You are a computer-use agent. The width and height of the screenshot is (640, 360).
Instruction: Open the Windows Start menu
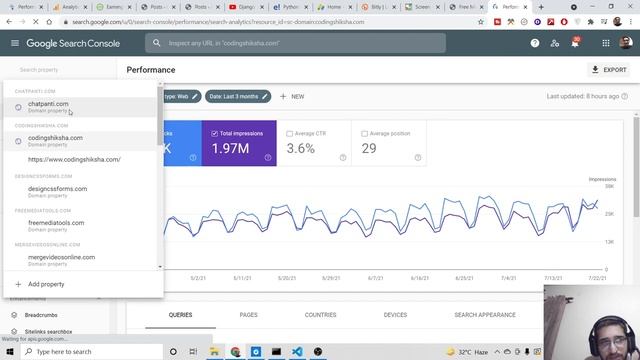coord(10,351)
